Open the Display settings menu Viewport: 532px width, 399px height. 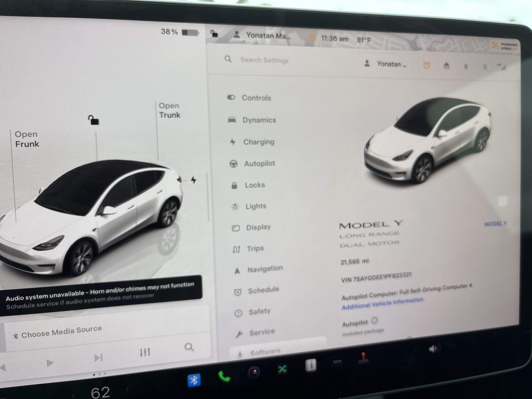(251, 227)
